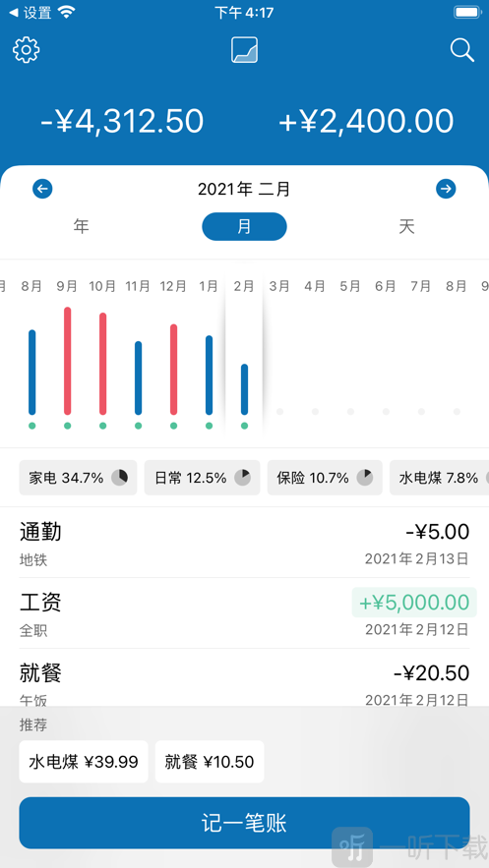Select the 月 view tab

pos(244,226)
